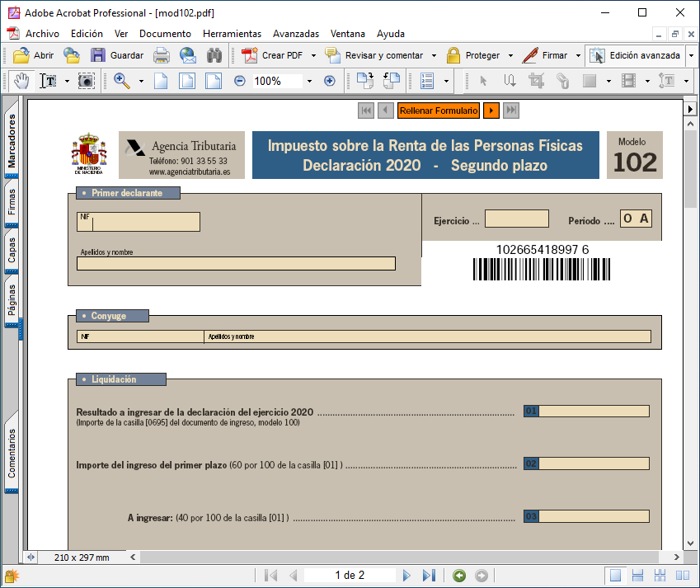
Task: Click the actual size page icon
Action: [161, 81]
